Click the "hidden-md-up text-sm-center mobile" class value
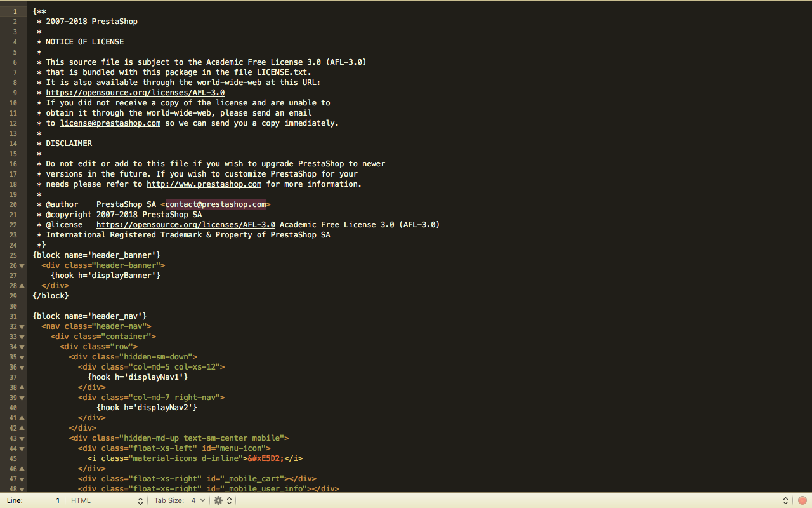Screen dimensions: 812x508 pyautogui.click(x=202, y=438)
